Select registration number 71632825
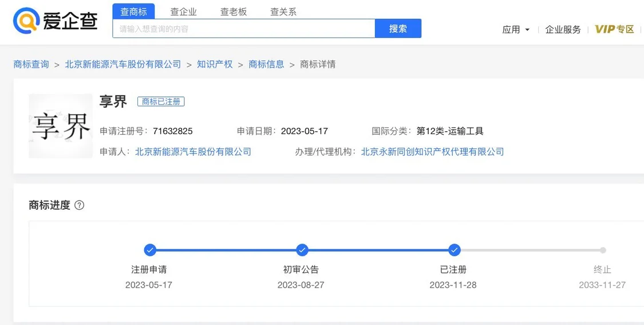 pos(172,131)
